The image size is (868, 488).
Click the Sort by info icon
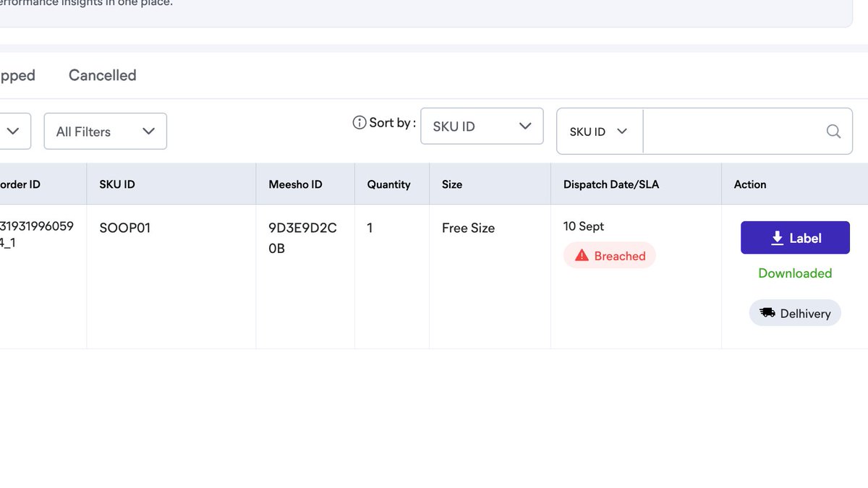359,123
